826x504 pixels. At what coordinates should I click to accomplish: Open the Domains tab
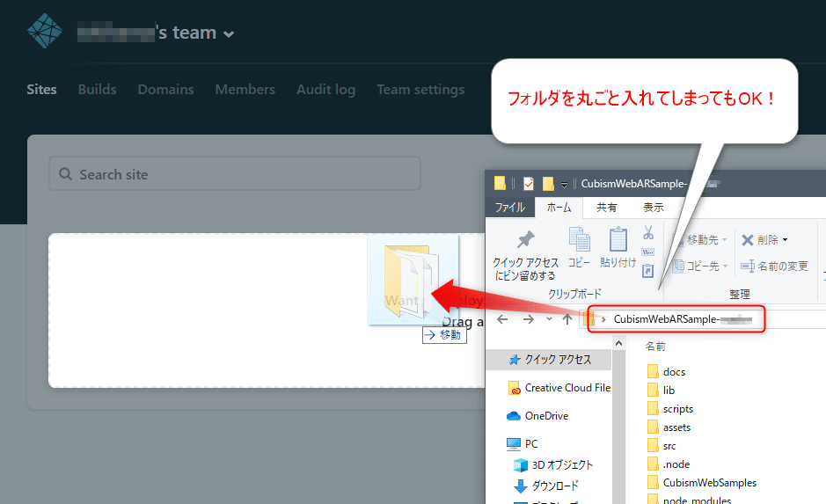[166, 90]
